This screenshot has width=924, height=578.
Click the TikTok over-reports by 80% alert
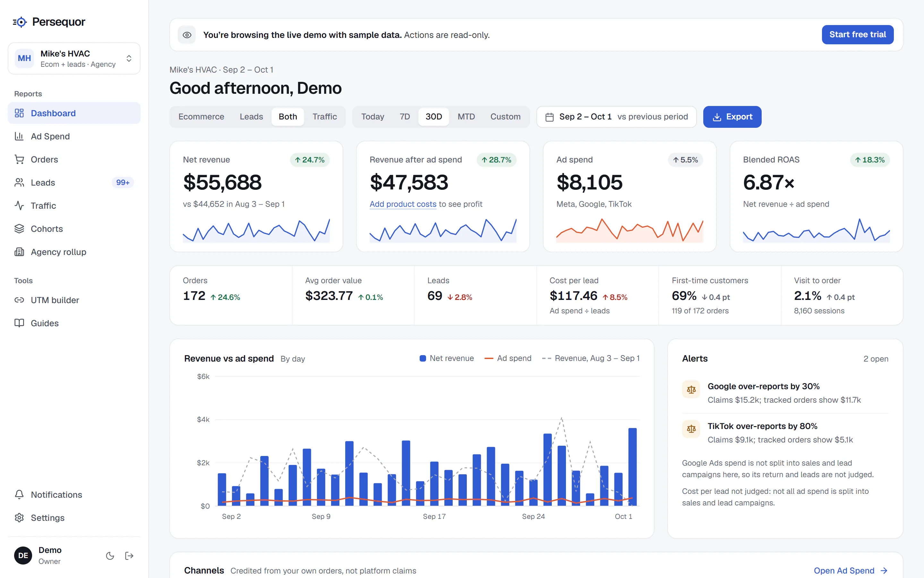tap(785, 433)
